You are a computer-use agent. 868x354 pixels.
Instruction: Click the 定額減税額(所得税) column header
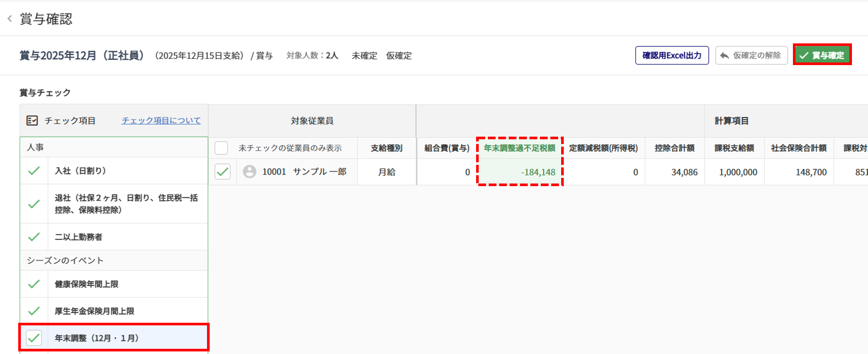click(x=604, y=148)
